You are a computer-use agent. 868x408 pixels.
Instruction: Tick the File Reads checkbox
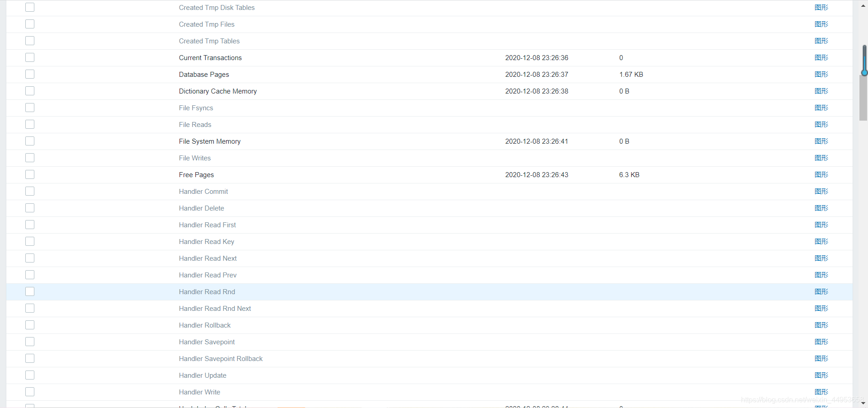[x=30, y=124]
